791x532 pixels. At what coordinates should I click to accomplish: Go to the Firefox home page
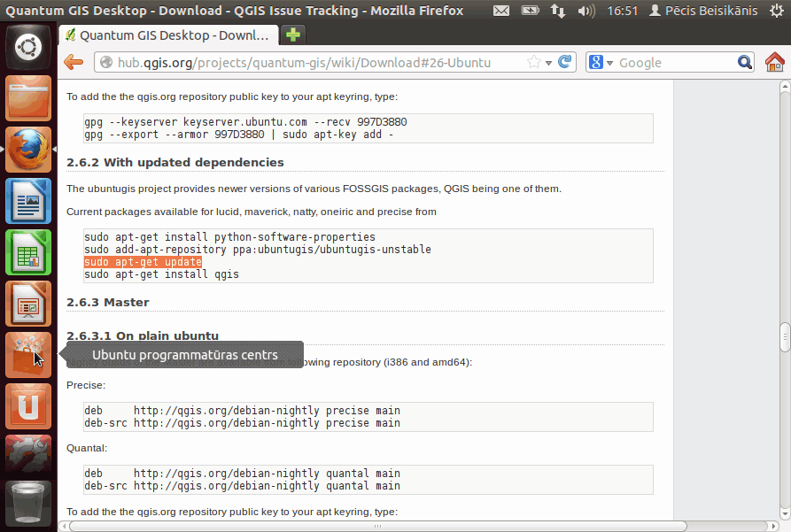coord(775,63)
